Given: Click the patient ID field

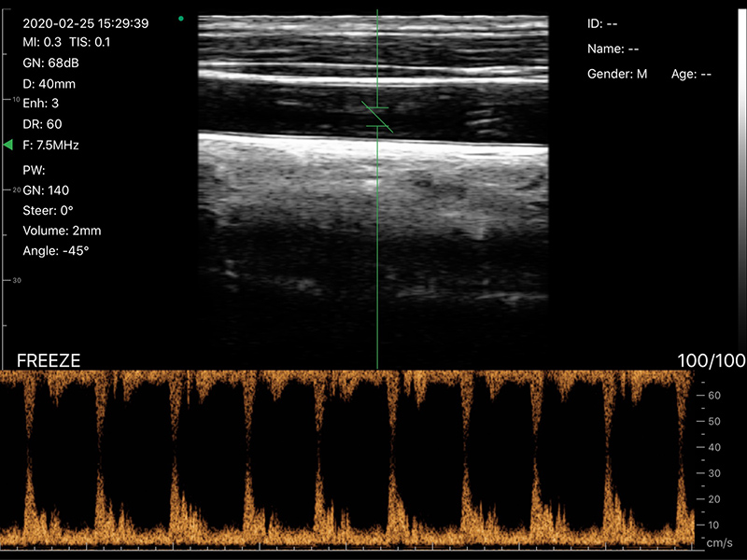Looking at the screenshot, I should click(x=601, y=23).
